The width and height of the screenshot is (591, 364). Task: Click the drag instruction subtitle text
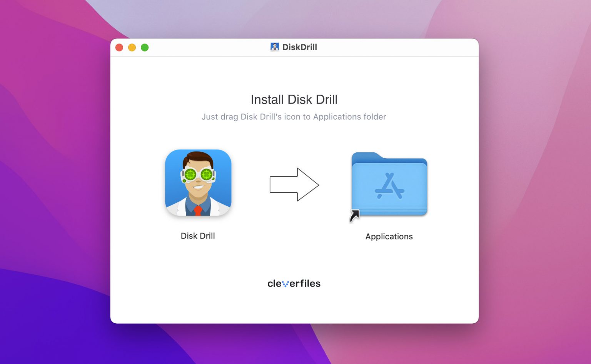(x=294, y=117)
